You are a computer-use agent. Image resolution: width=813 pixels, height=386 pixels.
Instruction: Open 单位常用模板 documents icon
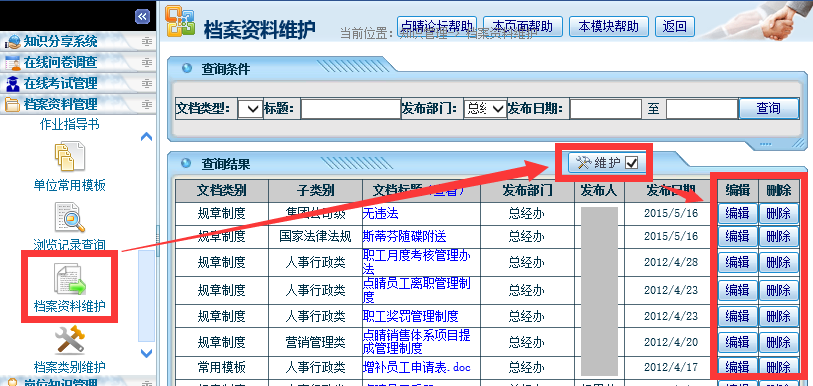click(69, 158)
